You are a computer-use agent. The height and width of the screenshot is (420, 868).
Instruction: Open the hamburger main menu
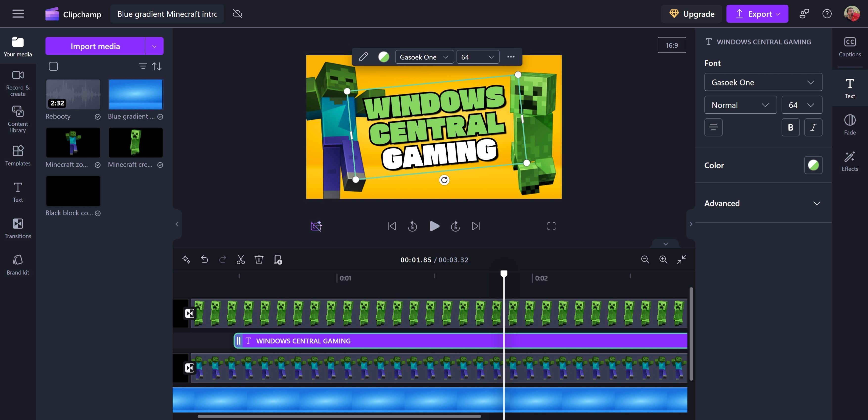tap(18, 14)
